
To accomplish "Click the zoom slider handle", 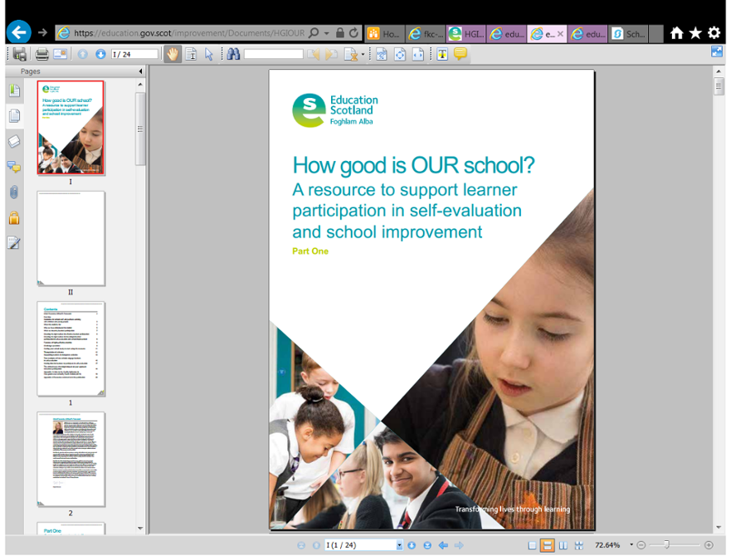I will click(666, 544).
